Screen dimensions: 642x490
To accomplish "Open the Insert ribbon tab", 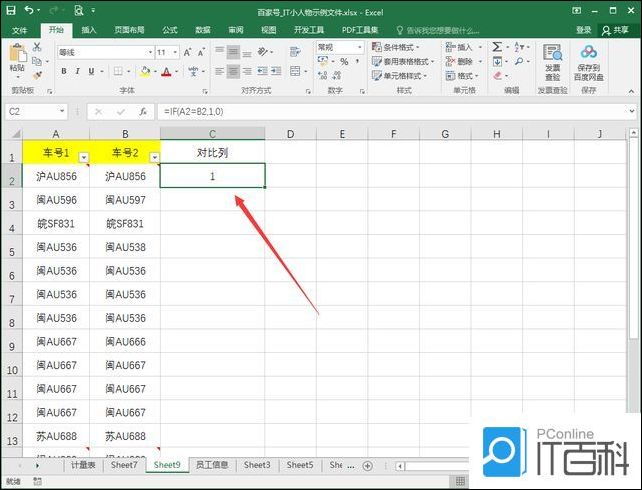I will 88,30.
